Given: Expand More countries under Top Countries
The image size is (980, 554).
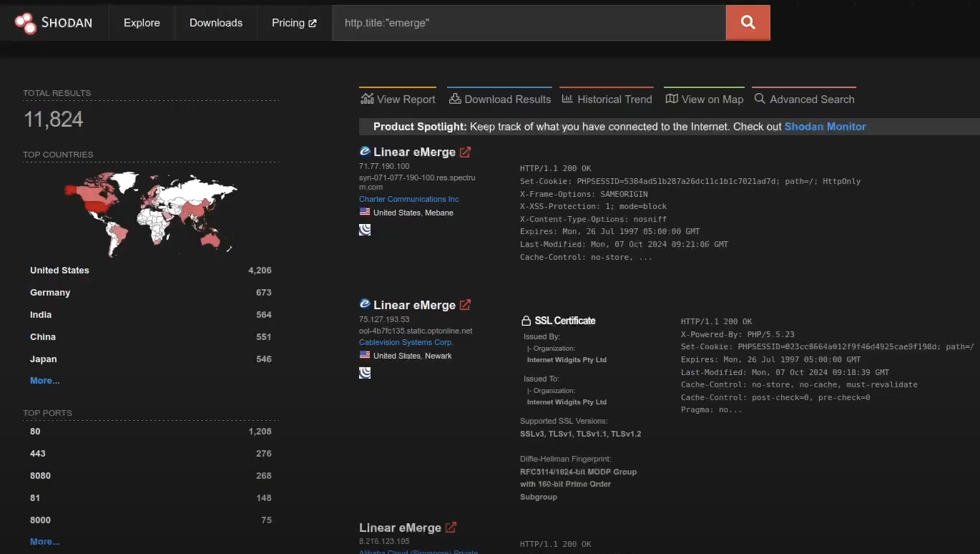Looking at the screenshot, I should 44,380.
